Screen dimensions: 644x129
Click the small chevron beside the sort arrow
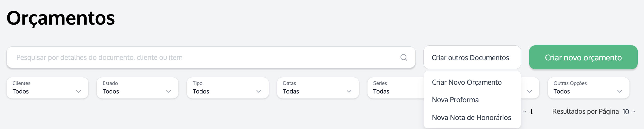525,112
